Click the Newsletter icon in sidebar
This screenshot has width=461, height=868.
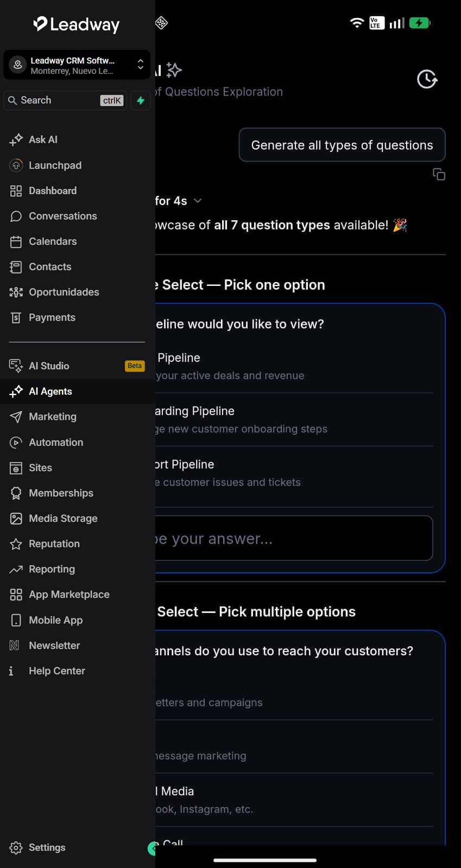click(15, 645)
